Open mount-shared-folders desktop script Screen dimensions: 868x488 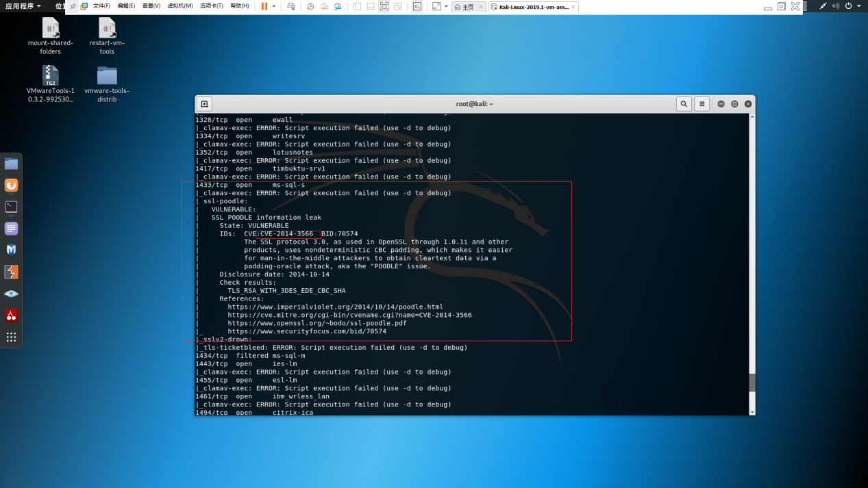tap(50, 37)
